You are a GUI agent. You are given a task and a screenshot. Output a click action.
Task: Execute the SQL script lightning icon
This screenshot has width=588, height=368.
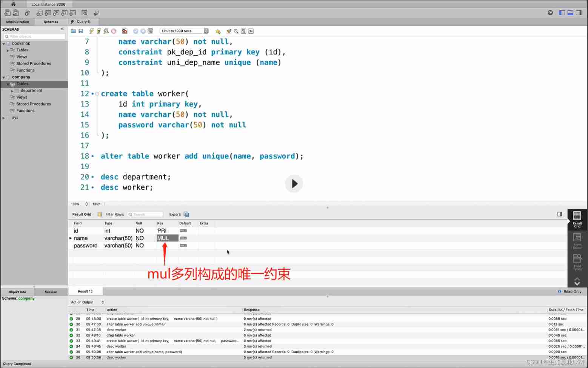tap(91, 31)
